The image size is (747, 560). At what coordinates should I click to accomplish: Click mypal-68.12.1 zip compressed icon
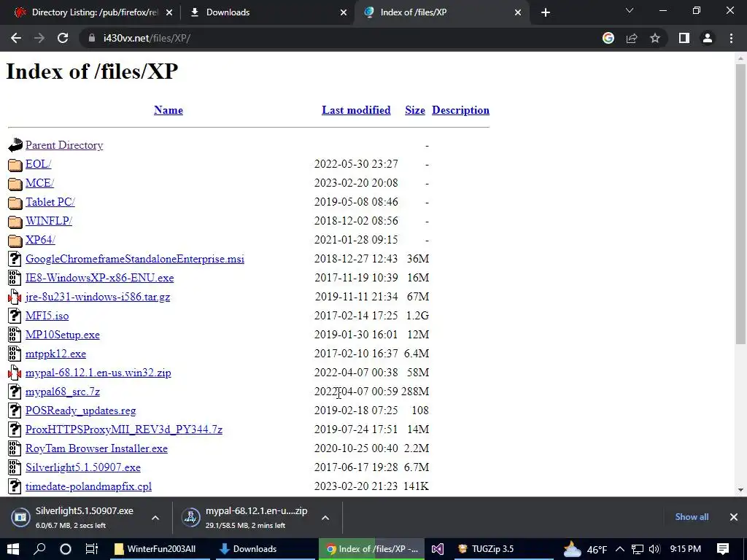[x=15, y=373]
